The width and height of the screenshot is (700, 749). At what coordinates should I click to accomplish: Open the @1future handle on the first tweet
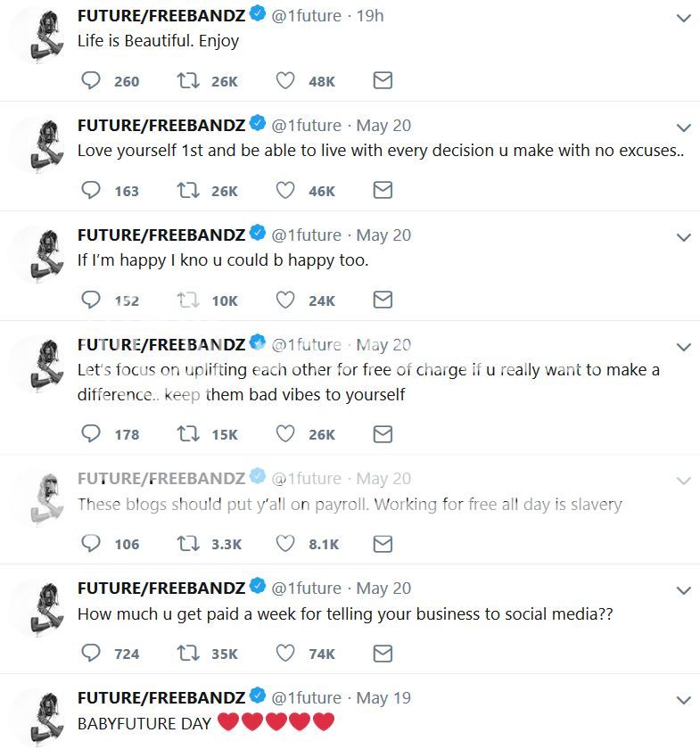click(306, 16)
